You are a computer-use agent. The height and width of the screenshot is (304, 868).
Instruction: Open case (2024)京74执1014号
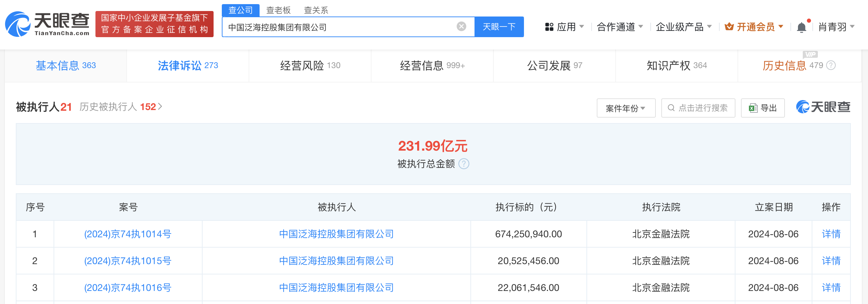pyautogui.click(x=128, y=234)
